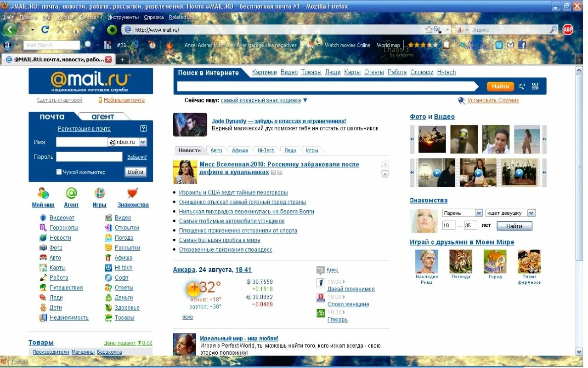This screenshot has height=368, width=588.
Task: Select the Авто news tab
Action: pos(216,150)
